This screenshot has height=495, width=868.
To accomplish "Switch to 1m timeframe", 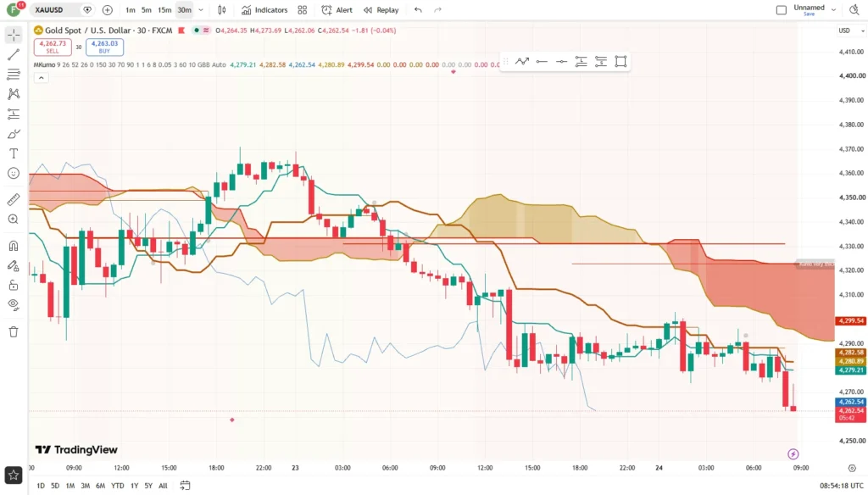I will (130, 10).
